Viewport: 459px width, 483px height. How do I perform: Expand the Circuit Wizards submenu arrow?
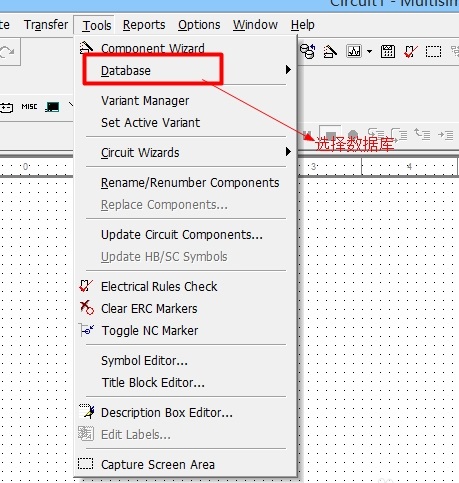(288, 152)
